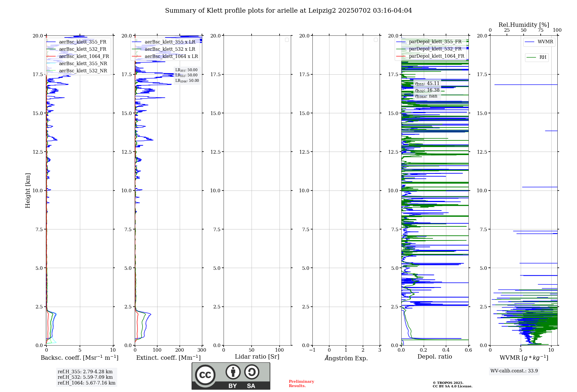This screenshot has height=392, width=577.
Task: Click the 'Height [km]' vertical axis label
Action: pos(28,191)
